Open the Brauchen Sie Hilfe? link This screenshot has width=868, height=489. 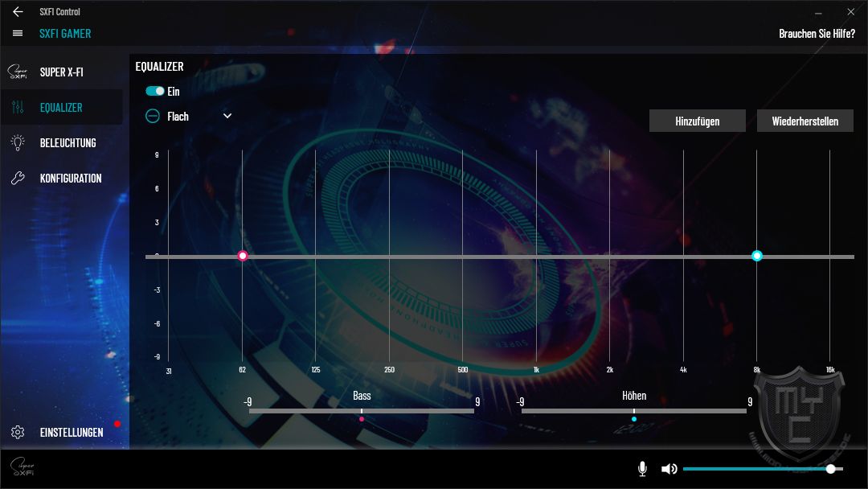coord(817,34)
